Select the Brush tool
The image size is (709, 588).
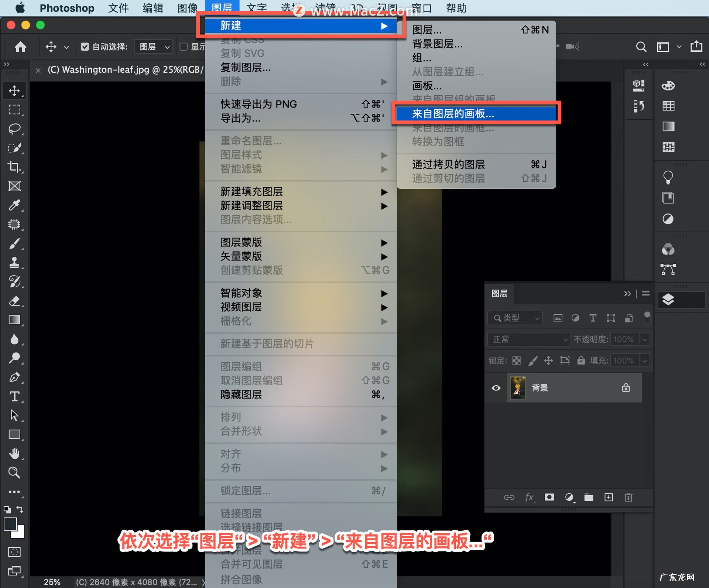[14, 244]
